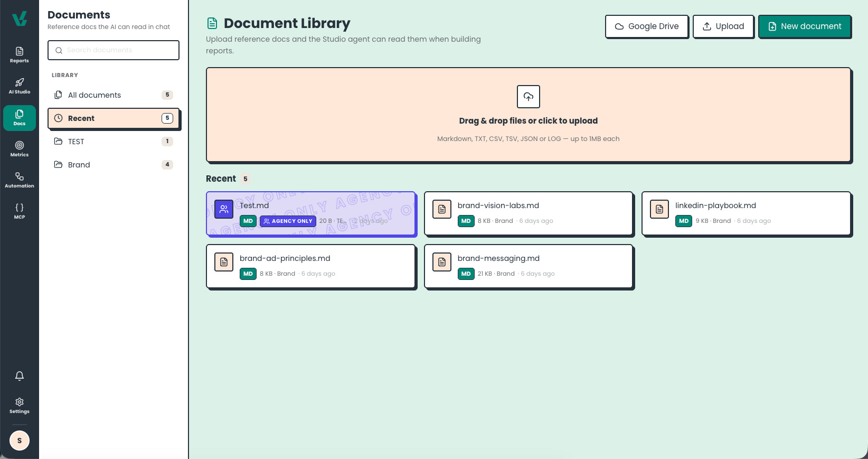The image size is (868, 459).
Task: Click the MD badge on brand-messaging.md
Action: [x=466, y=274]
